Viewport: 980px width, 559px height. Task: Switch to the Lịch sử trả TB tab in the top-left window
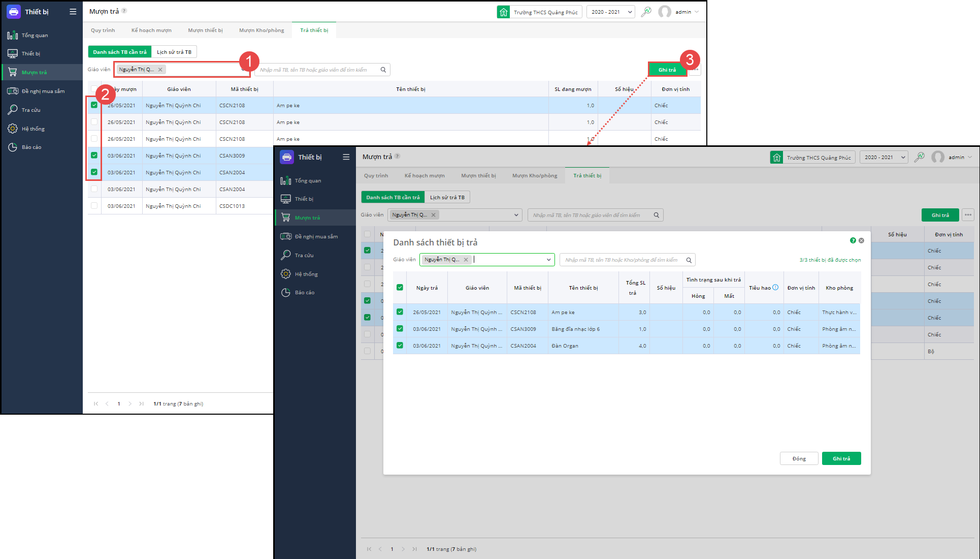174,52
